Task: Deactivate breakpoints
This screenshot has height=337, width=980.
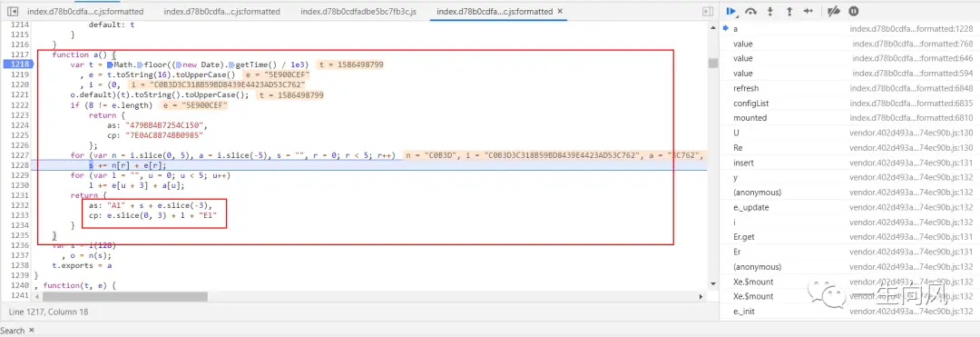Action: (834, 11)
